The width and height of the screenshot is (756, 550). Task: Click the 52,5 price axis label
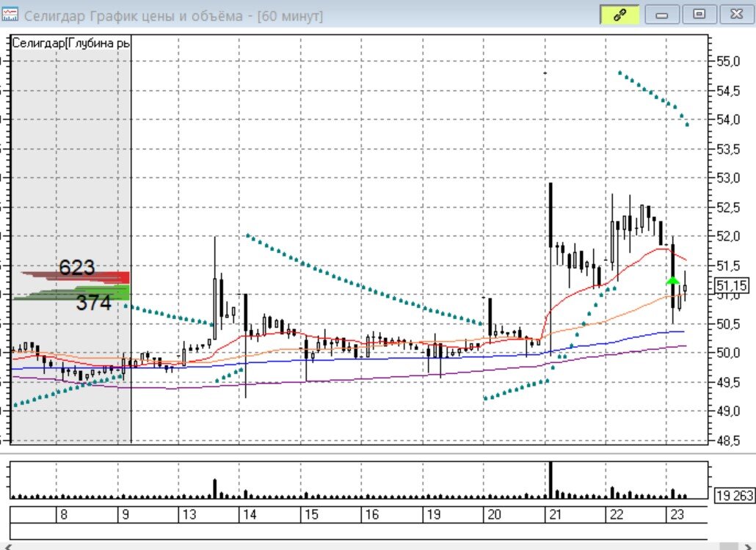point(728,207)
